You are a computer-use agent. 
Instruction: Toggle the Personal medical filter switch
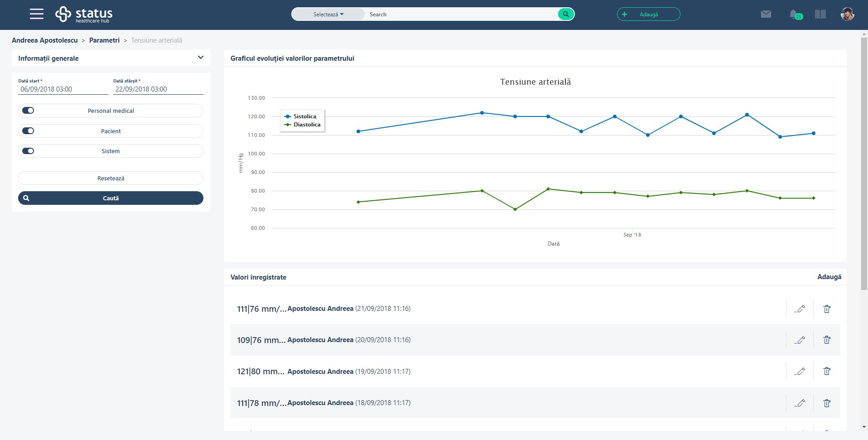tap(28, 111)
